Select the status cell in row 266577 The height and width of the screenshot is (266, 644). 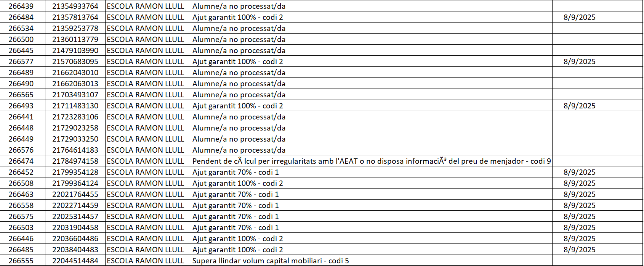click(238, 61)
